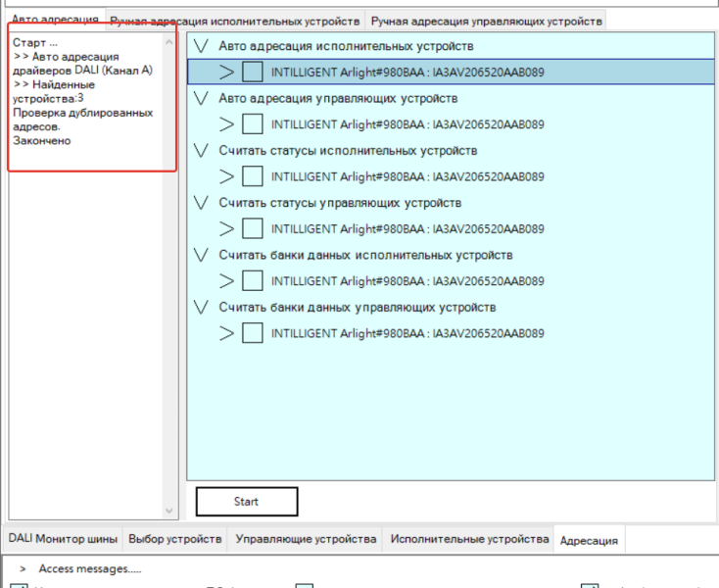Click the Авто адресация исполнительных устройств heading
719x588 pixels.
pos(346,46)
